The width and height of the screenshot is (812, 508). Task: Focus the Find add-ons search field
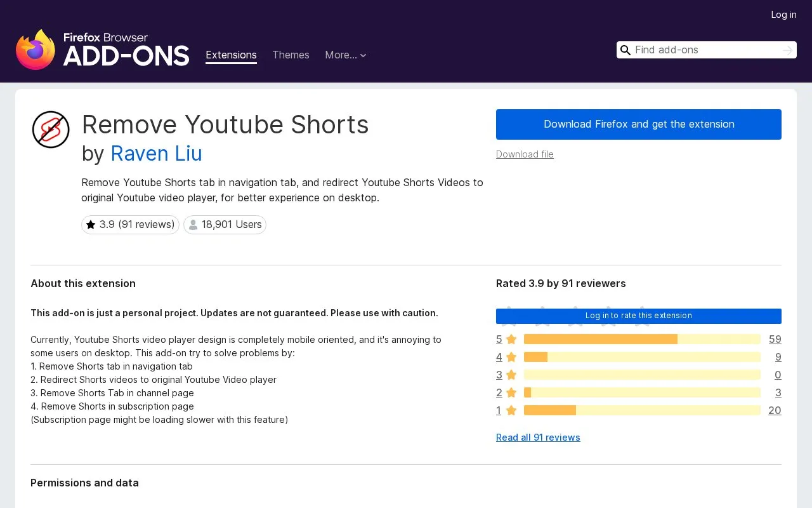click(706, 50)
